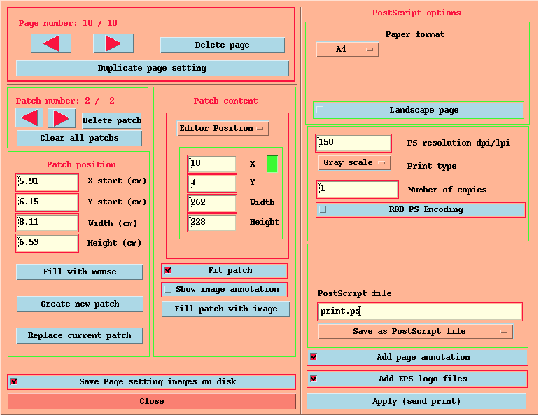Click the 'PostScript options' heading
Image resolution: width=538 pixels, height=415 pixels.
[x=417, y=13]
